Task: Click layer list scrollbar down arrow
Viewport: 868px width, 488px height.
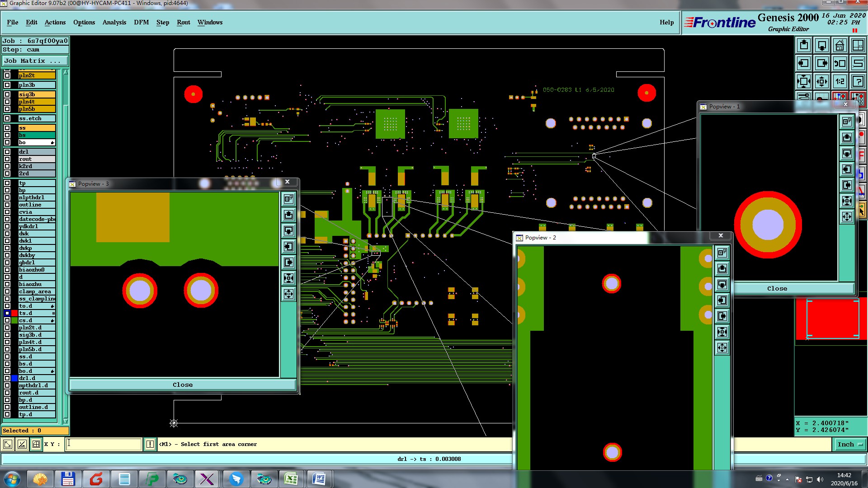Action: point(66,421)
